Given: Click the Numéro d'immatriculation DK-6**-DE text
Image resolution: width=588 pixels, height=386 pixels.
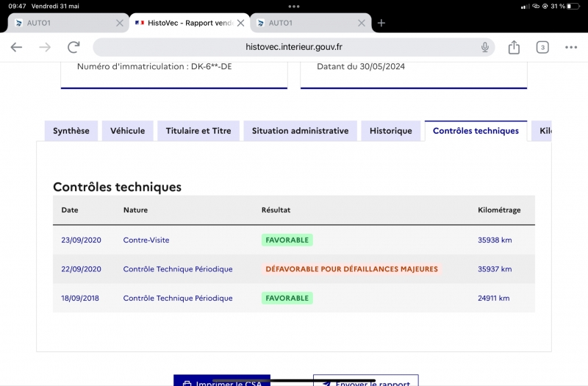Looking at the screenshot, I should [x=154, y=66].
